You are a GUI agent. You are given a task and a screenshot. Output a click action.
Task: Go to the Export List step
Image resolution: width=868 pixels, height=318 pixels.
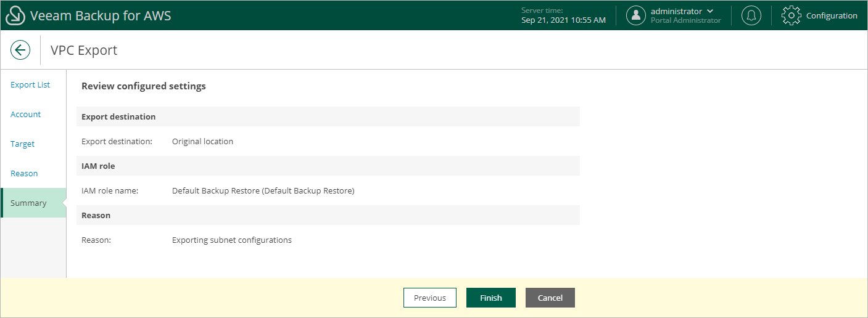(x=30, y=84)
